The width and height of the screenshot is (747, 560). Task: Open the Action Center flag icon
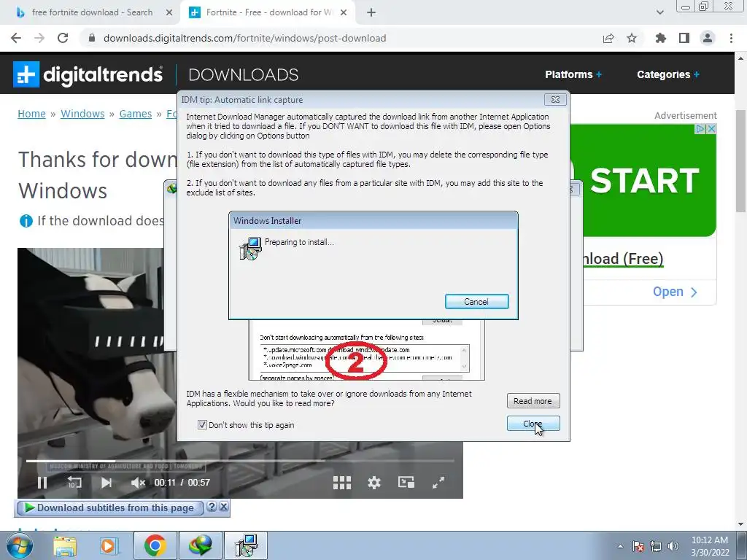638,546
